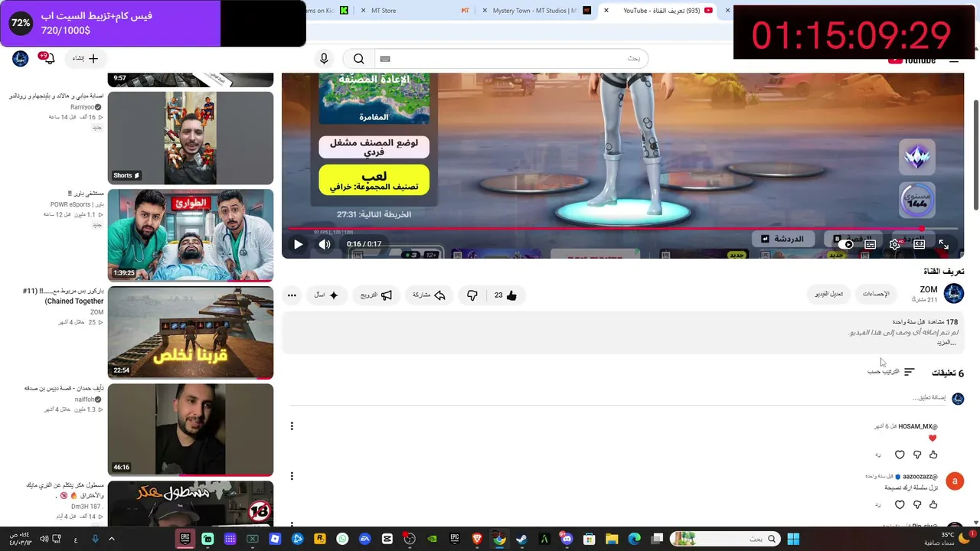Image resolution: width=980 pixels, height=551 pixels.
Task: Open الإحصاءات analytics for the video
Action: click(x=876, y=294)
